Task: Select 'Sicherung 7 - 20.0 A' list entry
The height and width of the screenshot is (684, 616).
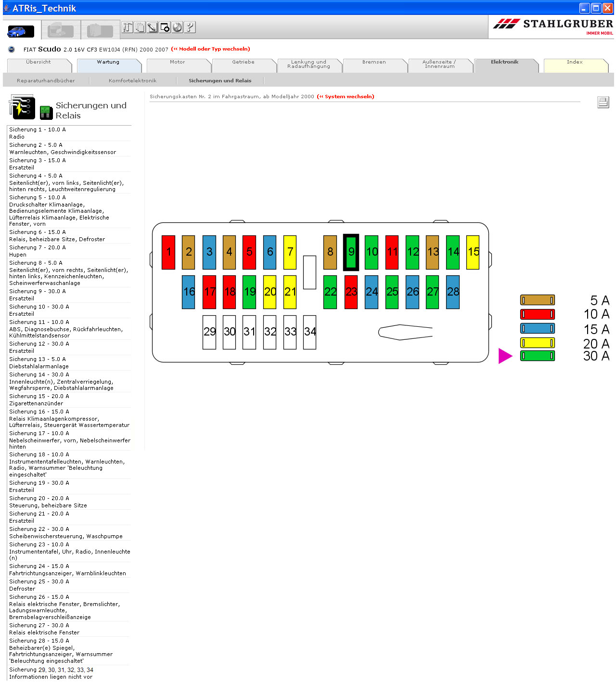Action: (38, 247)
